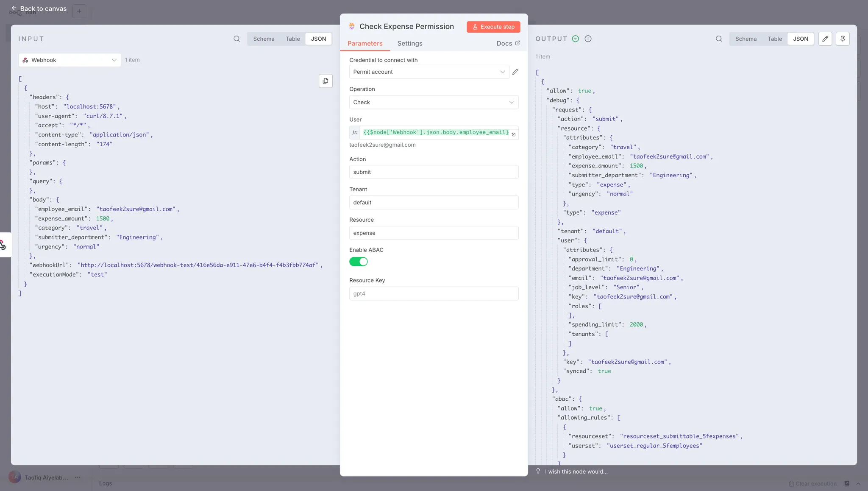This screenshot has height=491, width=868.
Task: Toggle the Enable ABAC switch
Action: click(x=359, y=262)
